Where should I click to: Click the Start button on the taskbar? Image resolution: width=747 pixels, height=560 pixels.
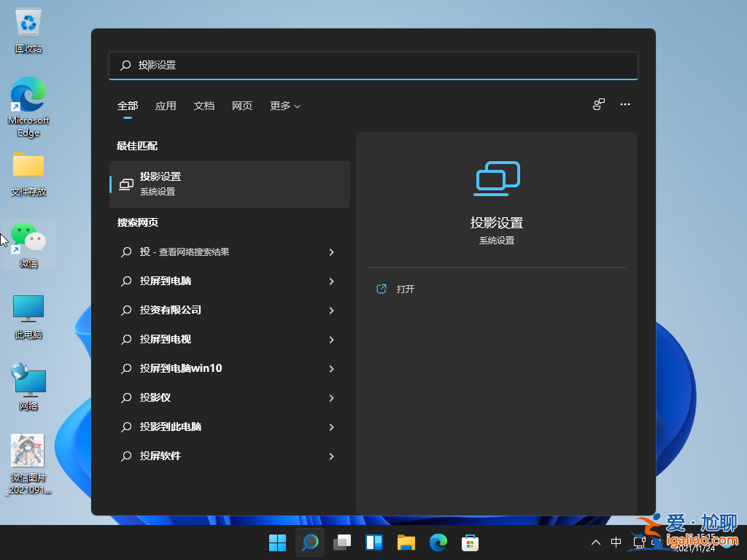(277, 542)
